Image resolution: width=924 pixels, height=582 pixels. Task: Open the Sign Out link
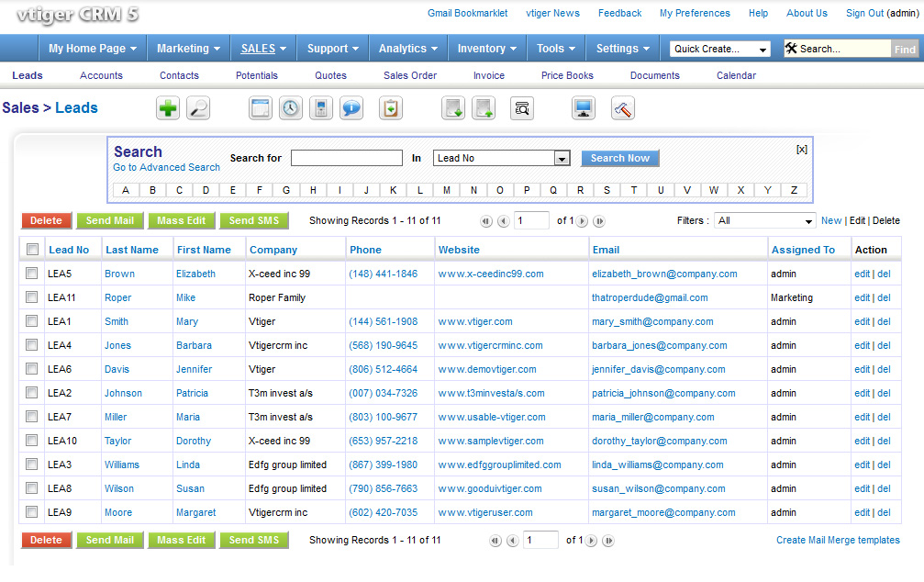[864, 13]
